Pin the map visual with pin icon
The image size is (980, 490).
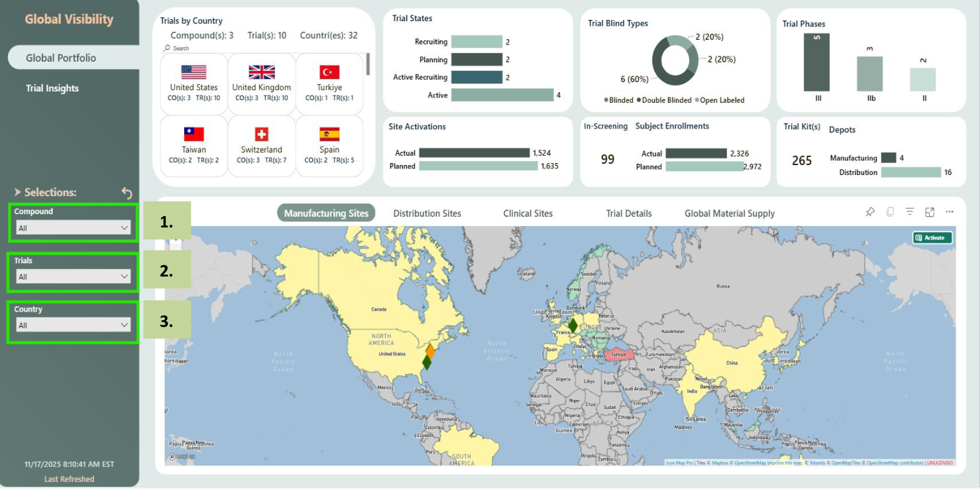(x=870, y=212)
